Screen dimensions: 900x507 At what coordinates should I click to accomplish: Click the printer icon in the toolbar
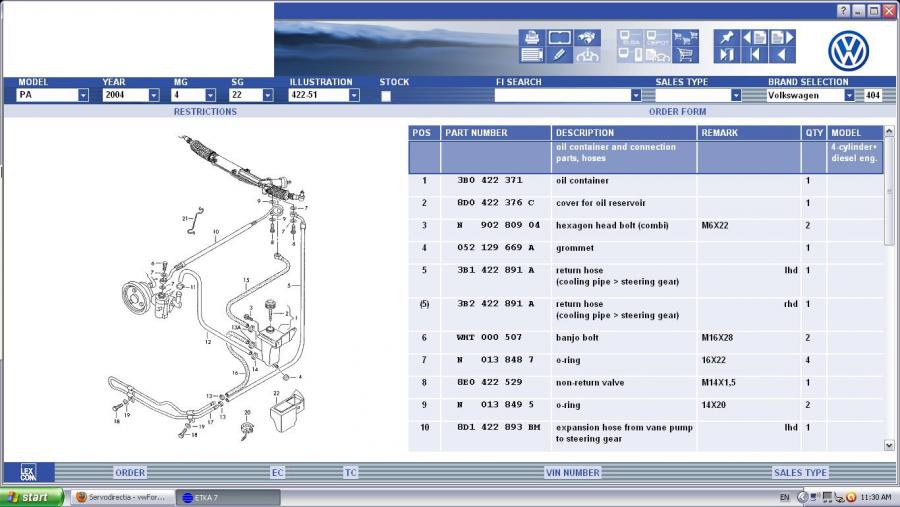(531, 37)
